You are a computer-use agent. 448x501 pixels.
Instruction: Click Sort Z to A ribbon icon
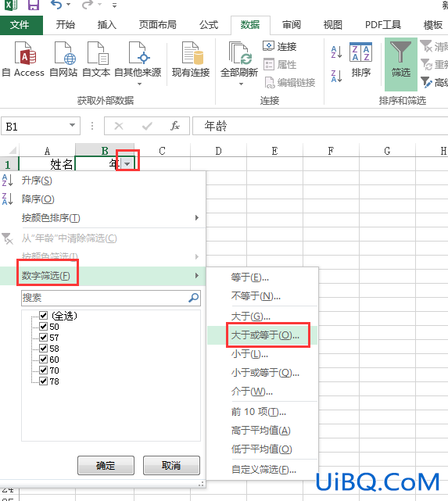click(x=337, y=76)
